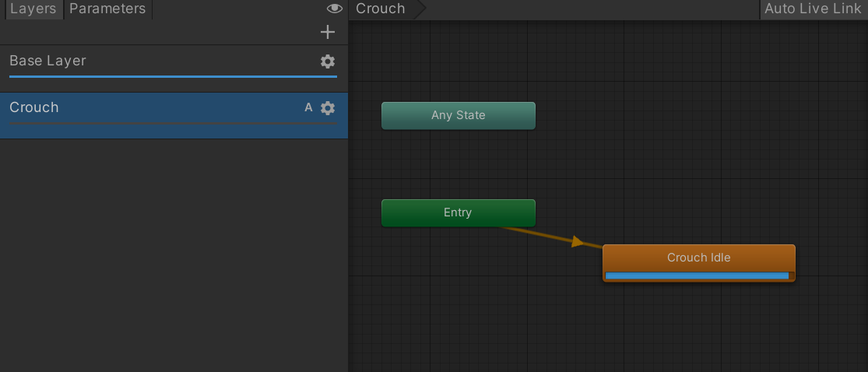This screenshot has height=372, width=868.
Task: Toggle Auto Live Link button
Action: (x=814, y=9)
